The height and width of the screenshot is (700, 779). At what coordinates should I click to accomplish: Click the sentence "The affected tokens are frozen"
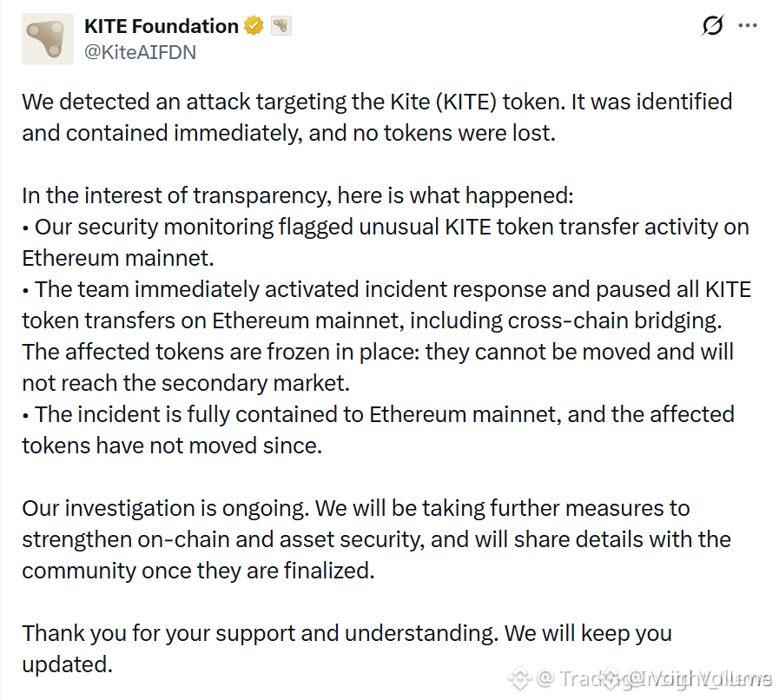coord(378,367)
